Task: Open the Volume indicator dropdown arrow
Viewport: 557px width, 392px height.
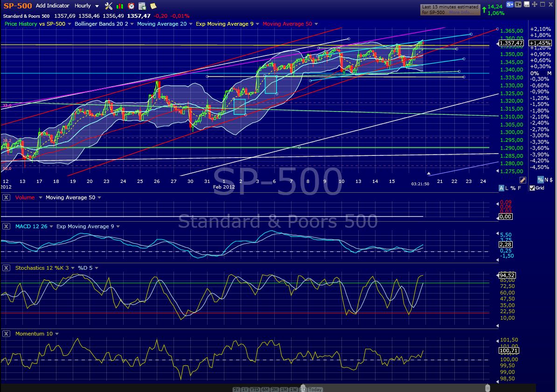Action: point(40,197)
